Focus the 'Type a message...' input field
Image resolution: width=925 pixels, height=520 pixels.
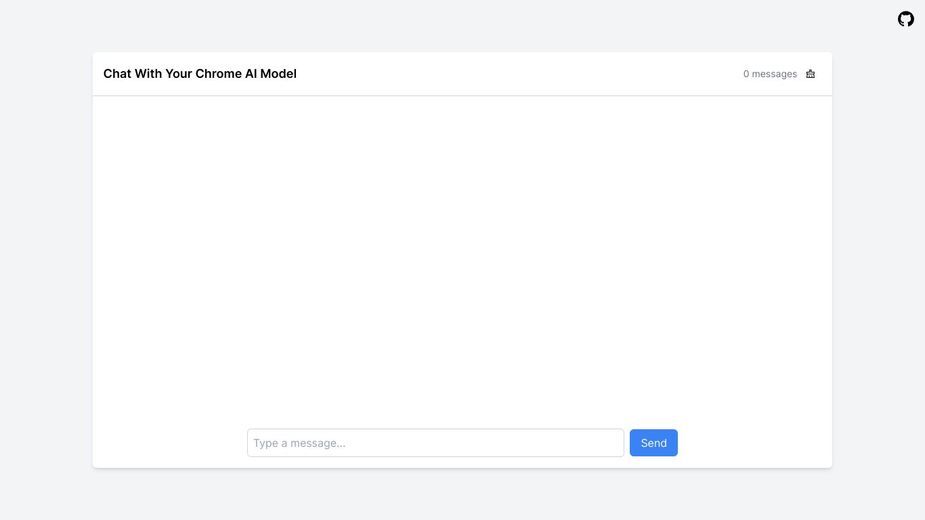(x=435, y=443)
